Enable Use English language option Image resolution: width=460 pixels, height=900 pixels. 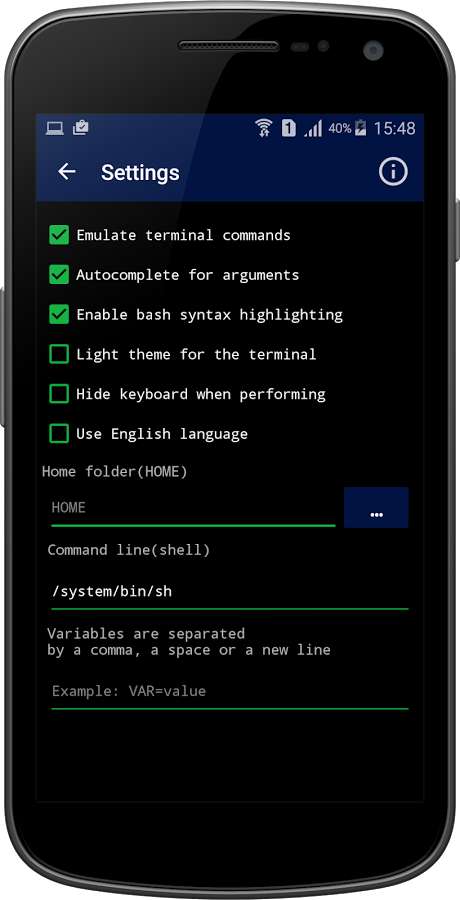pos(59,433)
